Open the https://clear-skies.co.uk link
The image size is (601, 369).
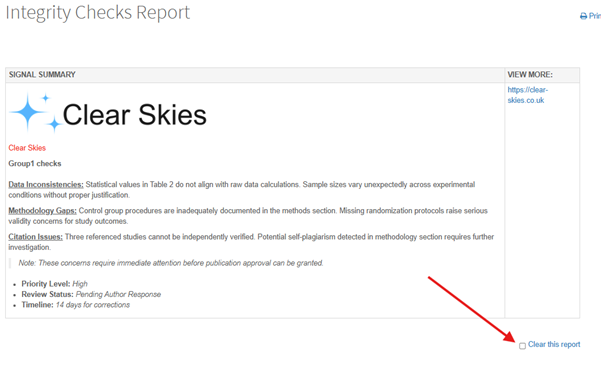527,95
